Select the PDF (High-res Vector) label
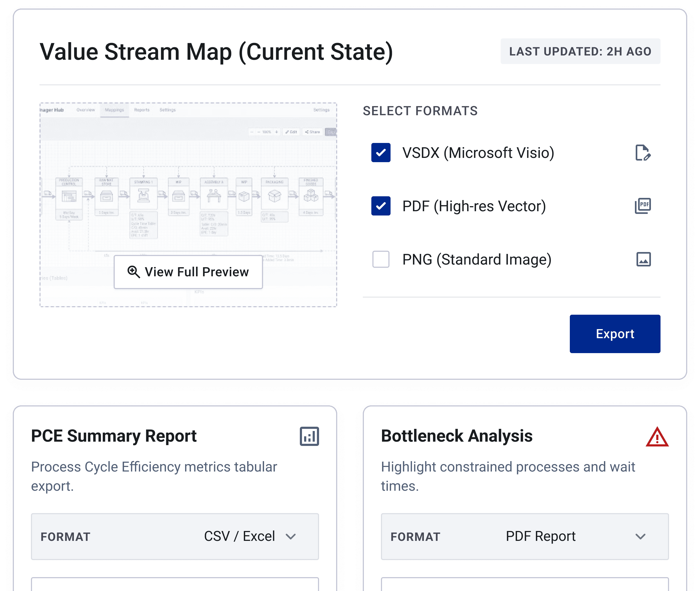The height and width of the screenshot is (591, 700). pos(474,206)
